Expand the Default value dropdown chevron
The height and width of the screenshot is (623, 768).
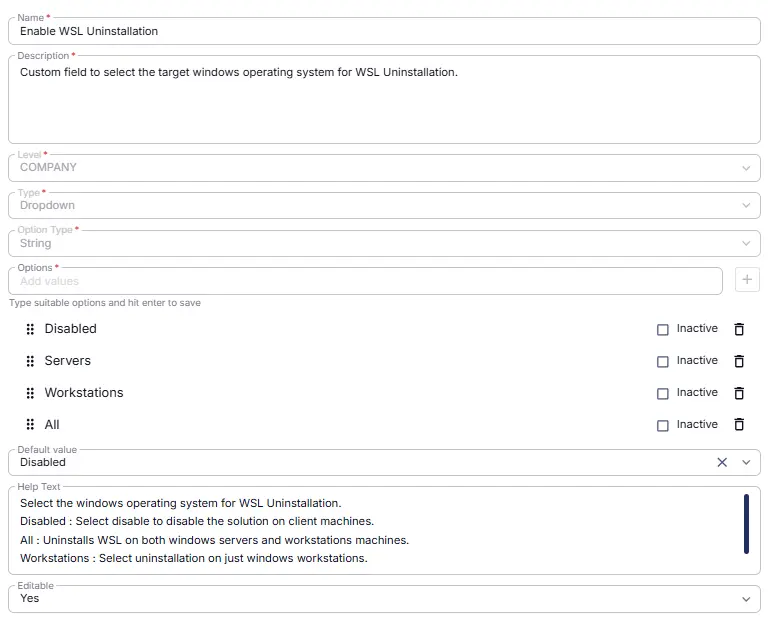(746, 462)
